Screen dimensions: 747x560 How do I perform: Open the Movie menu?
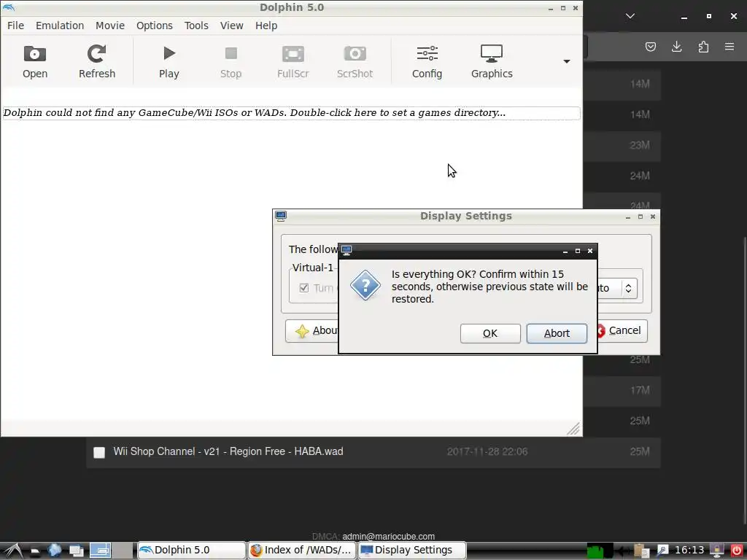(x=110, y=26)
